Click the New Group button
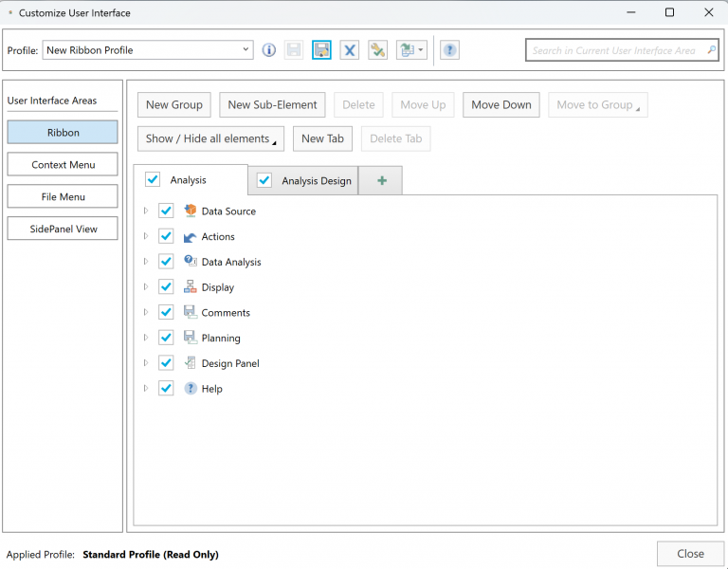728x569 pixels. [x=174, y=105]
